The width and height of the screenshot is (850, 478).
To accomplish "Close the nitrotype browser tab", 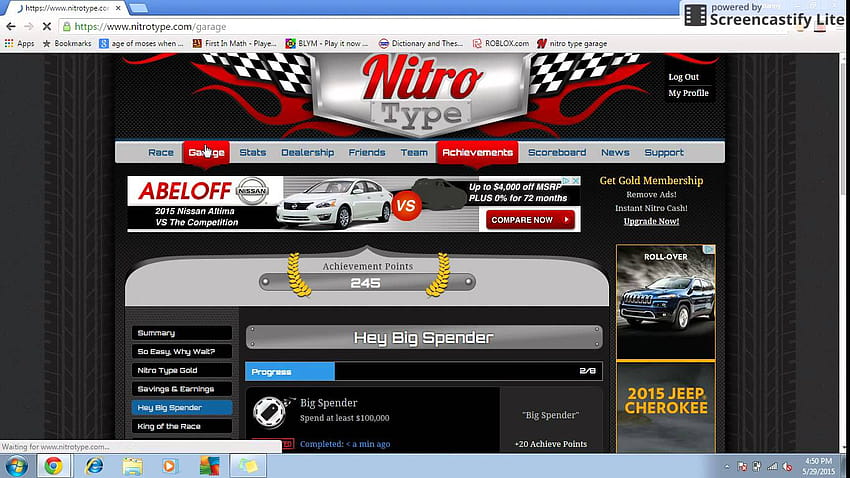I will click(118, 8).
